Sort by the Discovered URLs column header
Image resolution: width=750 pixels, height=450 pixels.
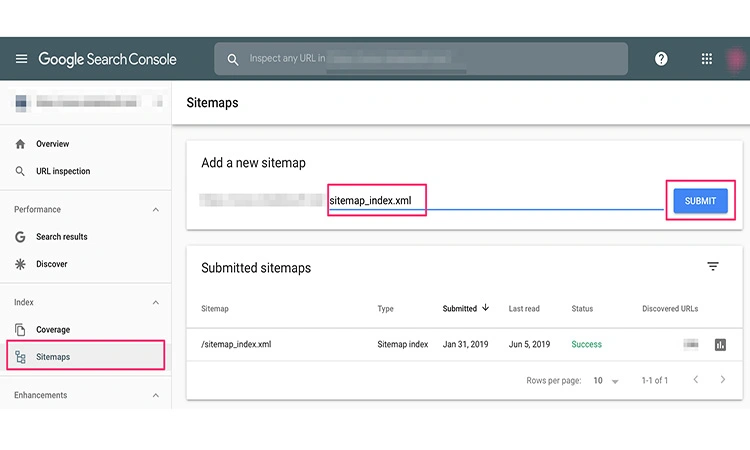[x=670, y=309]
